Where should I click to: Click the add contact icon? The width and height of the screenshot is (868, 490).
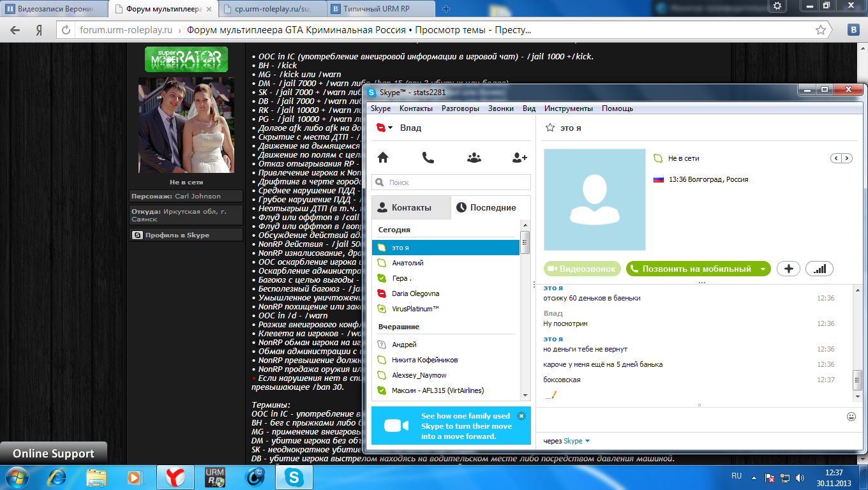click(520, 158)
